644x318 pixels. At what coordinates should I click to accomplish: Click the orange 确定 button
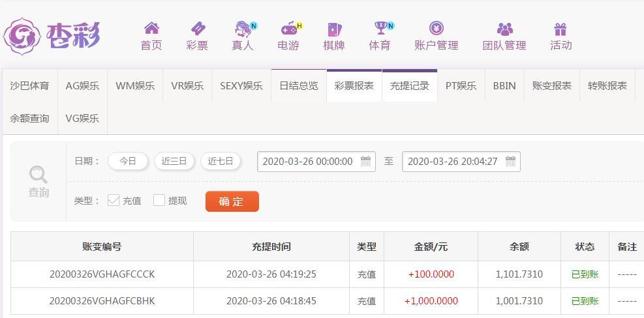pos(232,201)
